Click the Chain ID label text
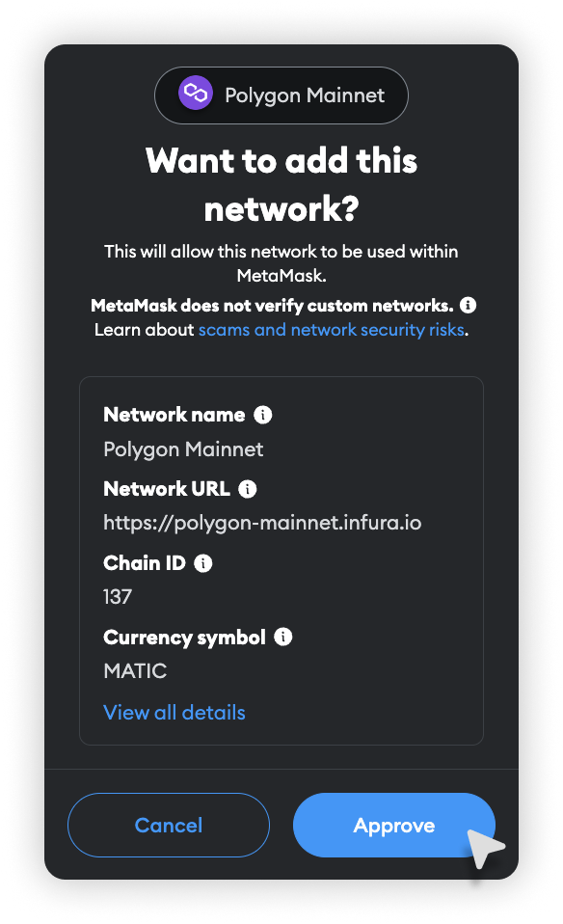Screen dimensions: 563x924 tap(145, 563)
